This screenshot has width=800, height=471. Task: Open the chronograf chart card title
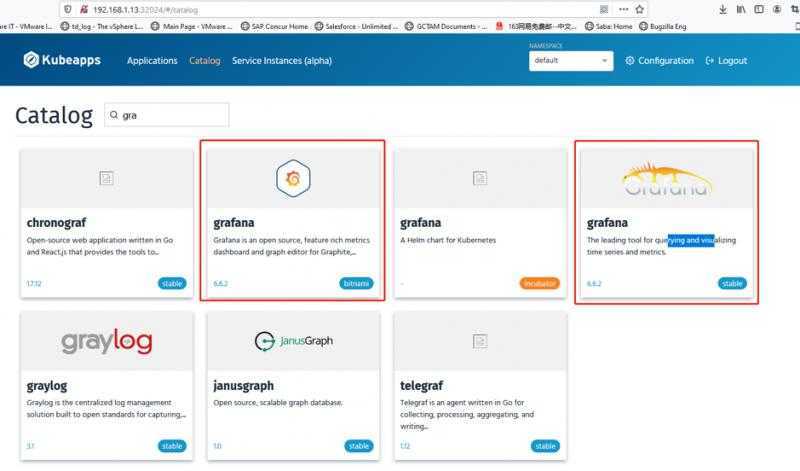[x=56, y=222]
